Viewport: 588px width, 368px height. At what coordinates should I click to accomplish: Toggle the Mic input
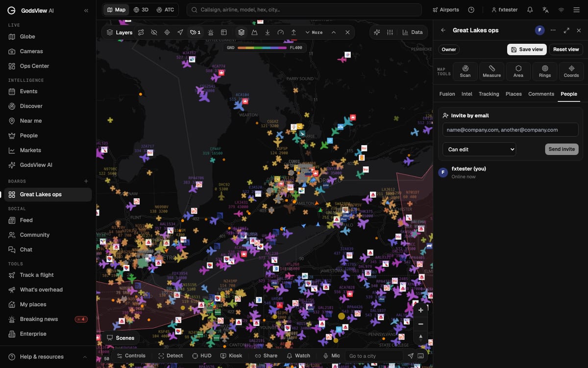coord(331,356)
